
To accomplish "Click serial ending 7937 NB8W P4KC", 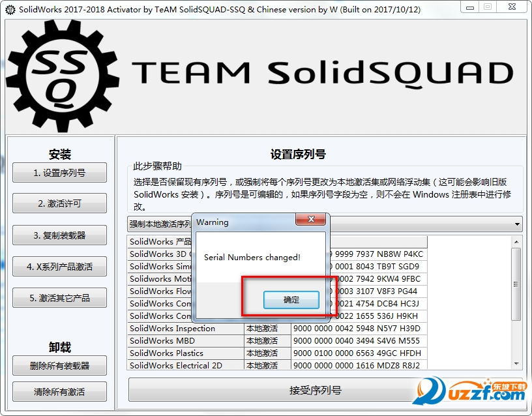I will tap(378, 254).
